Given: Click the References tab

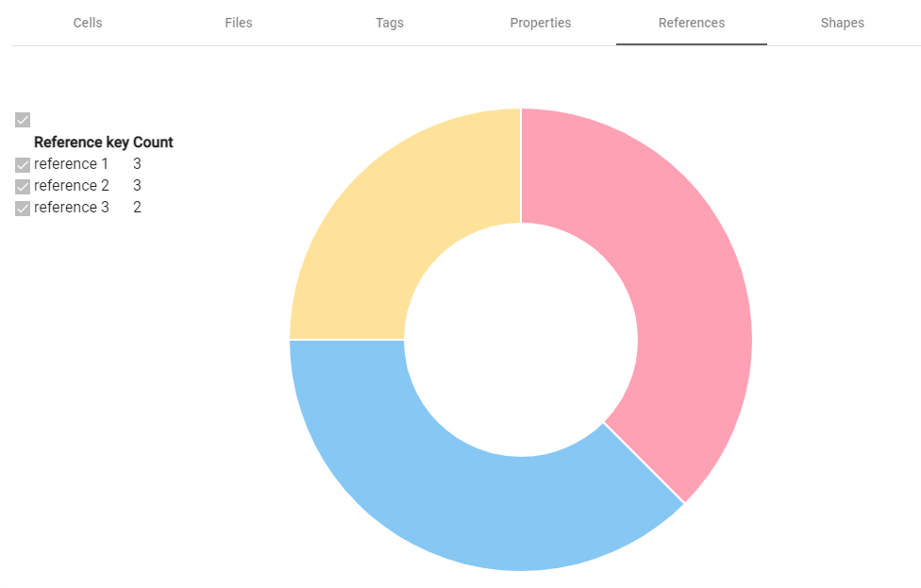Looking at the screenshot, I should pos(691,23).
